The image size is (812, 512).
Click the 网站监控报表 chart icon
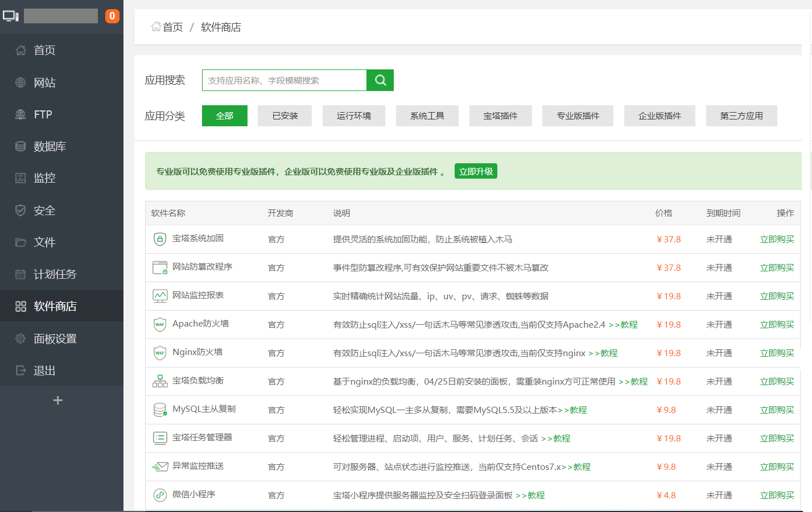tap(160, 296)
